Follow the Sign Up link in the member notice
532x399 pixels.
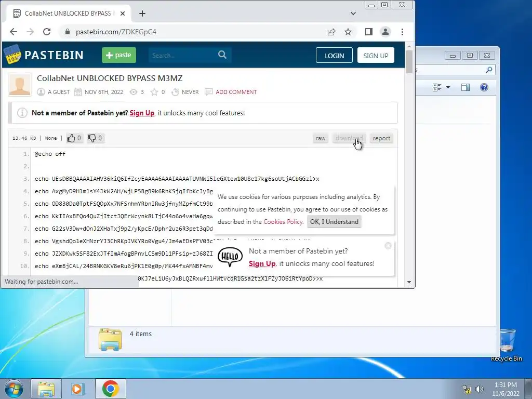coord(142,113)
